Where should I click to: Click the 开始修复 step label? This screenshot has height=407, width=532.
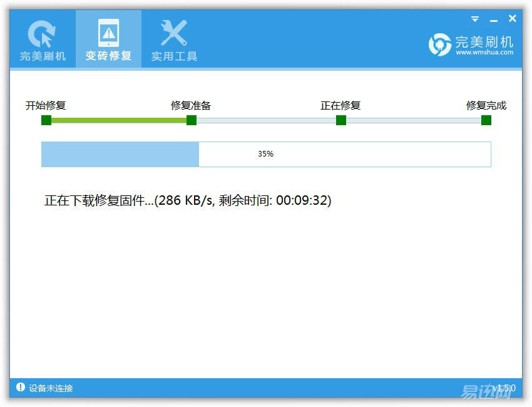(46, 106)
